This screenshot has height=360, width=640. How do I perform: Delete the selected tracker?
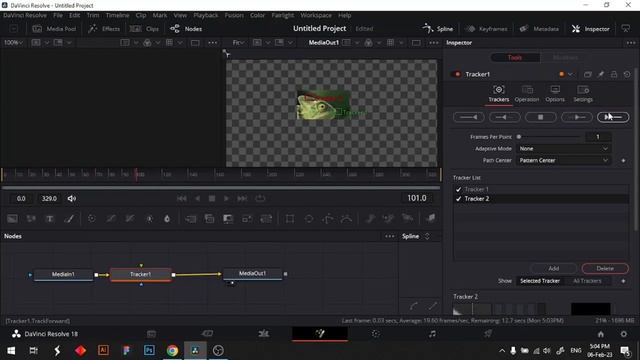605,269
